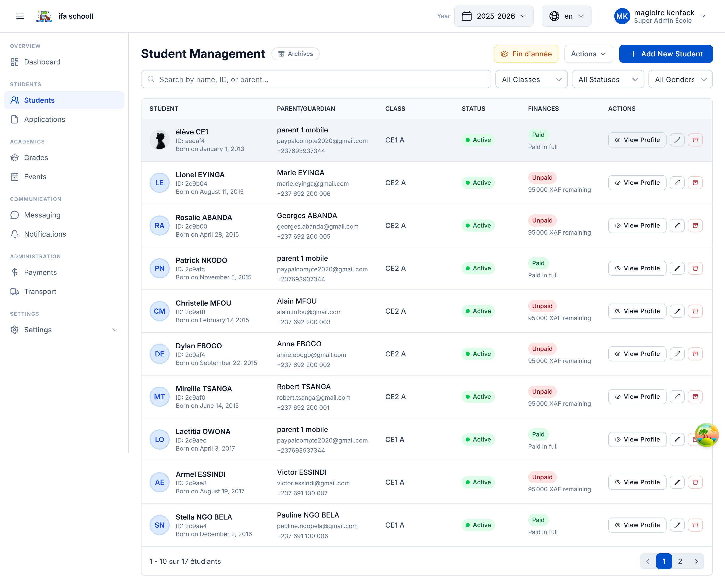View Profile of Dylan EBOGO
This screenshot has height=588, width=725.
[637, 354]
